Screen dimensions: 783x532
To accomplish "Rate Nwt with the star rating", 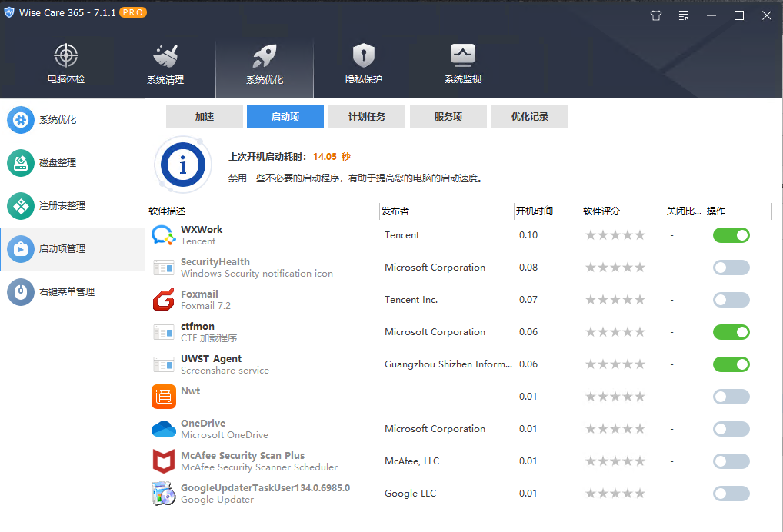I will (x=615, y=396).
